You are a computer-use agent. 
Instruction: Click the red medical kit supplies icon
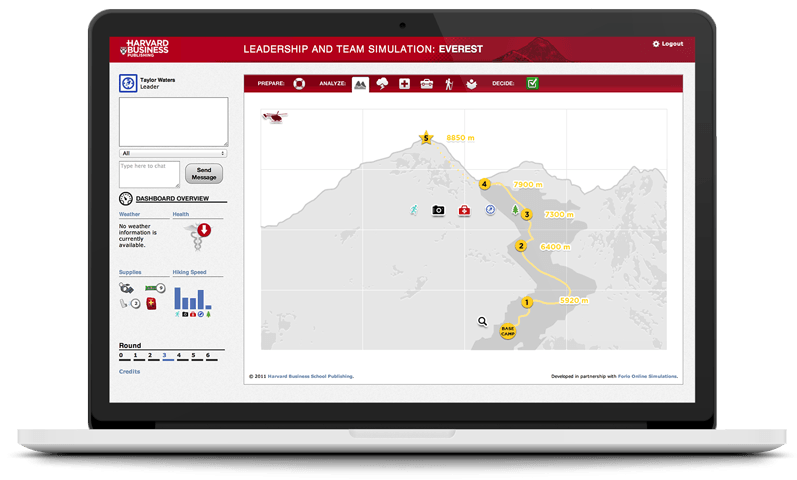[x=151, y=304]
